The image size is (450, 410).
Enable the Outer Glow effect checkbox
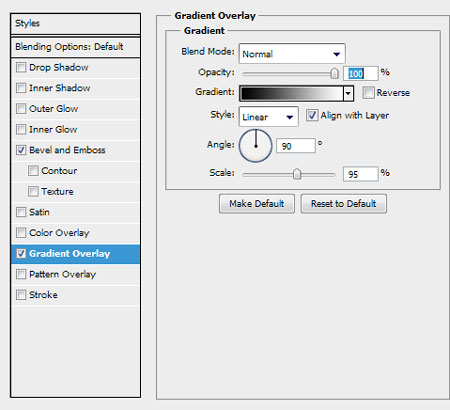[21, 109]
